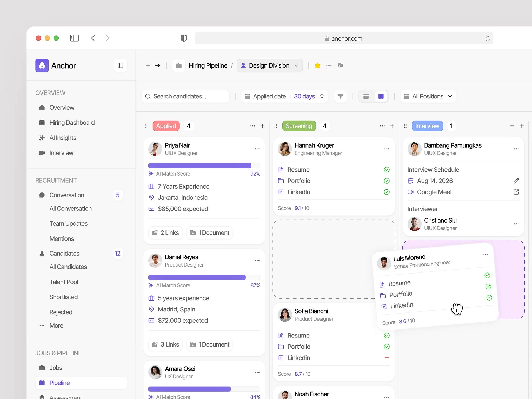This screenshot has width=532, height=399.
Task: Click the Google Meet link text
Action: (434, 192)
